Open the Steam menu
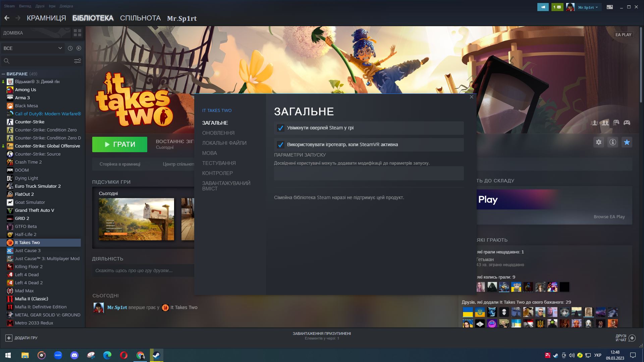This screenshot has height=362, width=644. point(9,6)
